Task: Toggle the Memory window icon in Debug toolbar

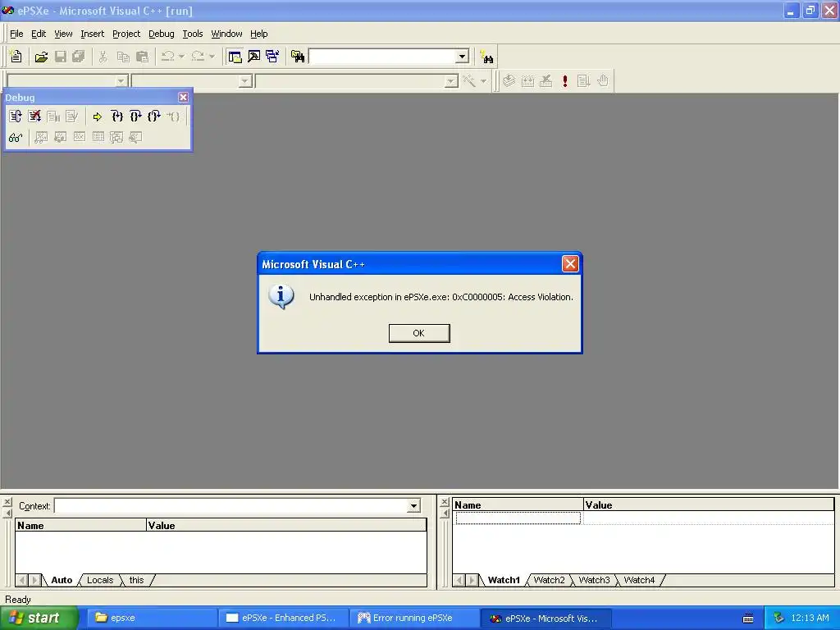Action: (x=98, y=138)
